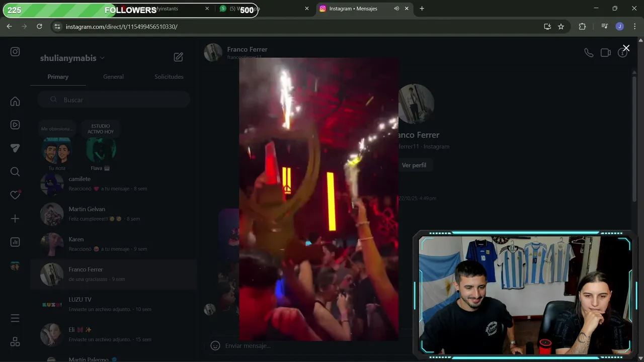Open Chrome media control icon
Image resolution: width=644 pixels, height=362 pixels.
[x=605, y=26]
